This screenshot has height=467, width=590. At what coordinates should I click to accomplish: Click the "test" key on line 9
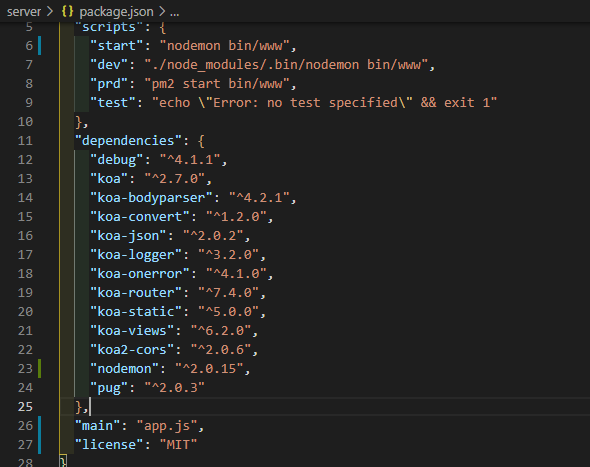[x=113, y=103]
